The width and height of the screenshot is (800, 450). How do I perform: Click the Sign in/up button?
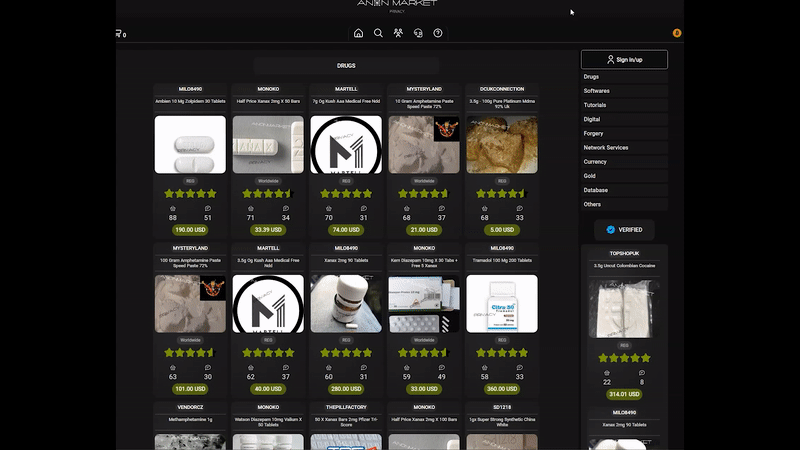point(624,60)
